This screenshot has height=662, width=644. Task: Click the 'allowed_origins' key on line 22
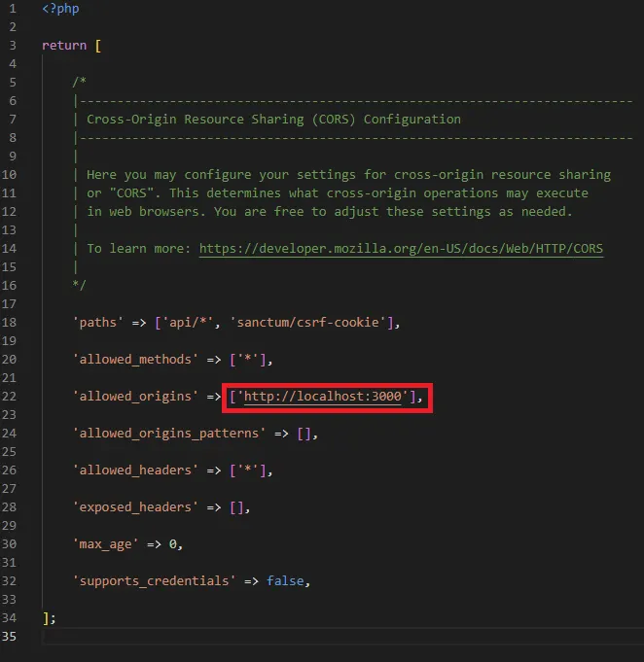pyautogui.click(x=135, y=396)
